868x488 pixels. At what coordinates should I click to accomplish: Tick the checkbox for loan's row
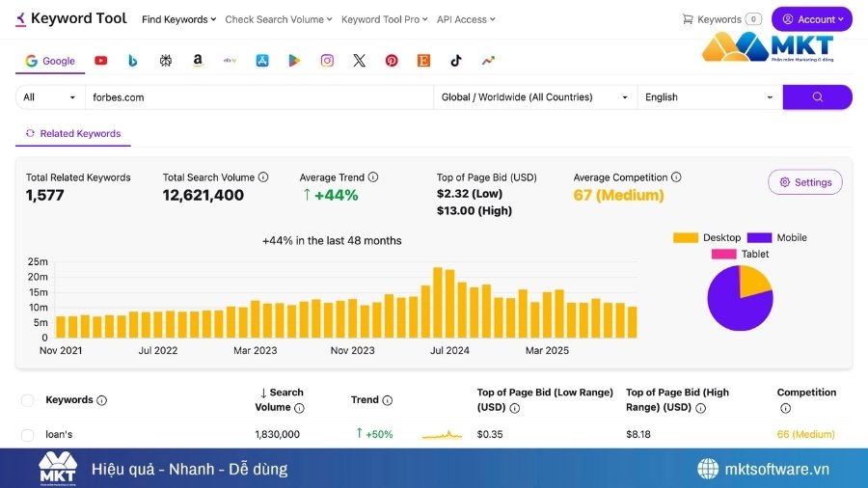(x=27, y=434)
